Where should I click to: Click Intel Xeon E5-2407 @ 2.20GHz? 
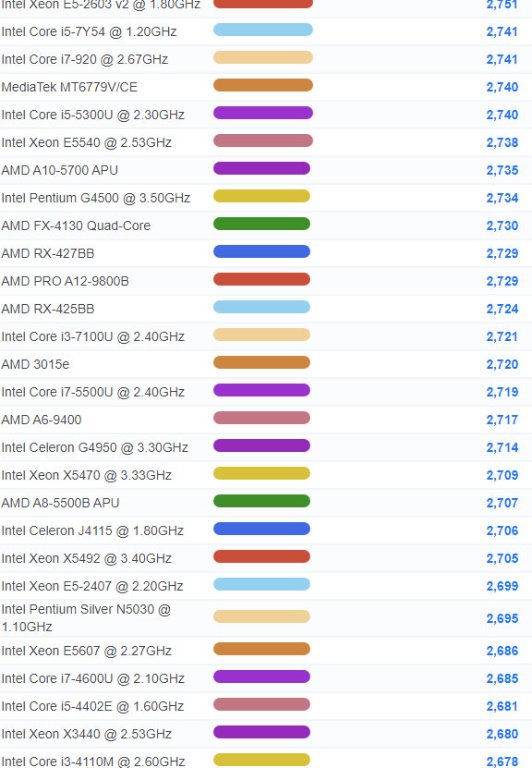pyautogui.click(x=92, y=586)
